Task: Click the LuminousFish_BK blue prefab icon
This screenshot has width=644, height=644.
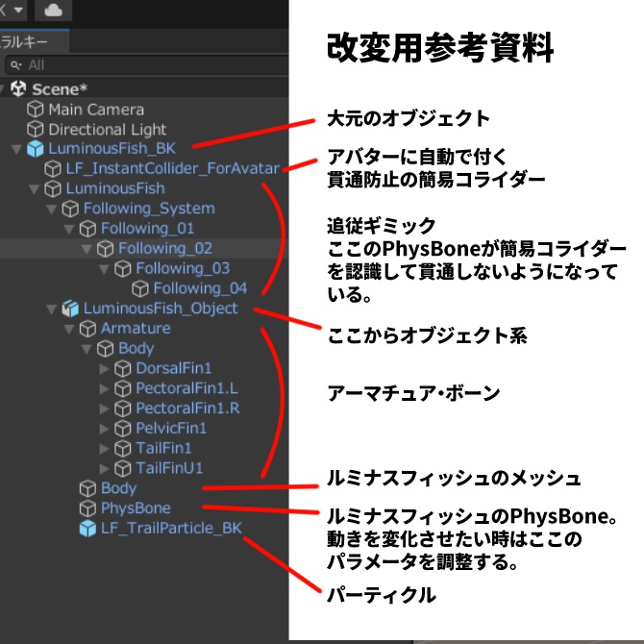Action: point(35,149)
